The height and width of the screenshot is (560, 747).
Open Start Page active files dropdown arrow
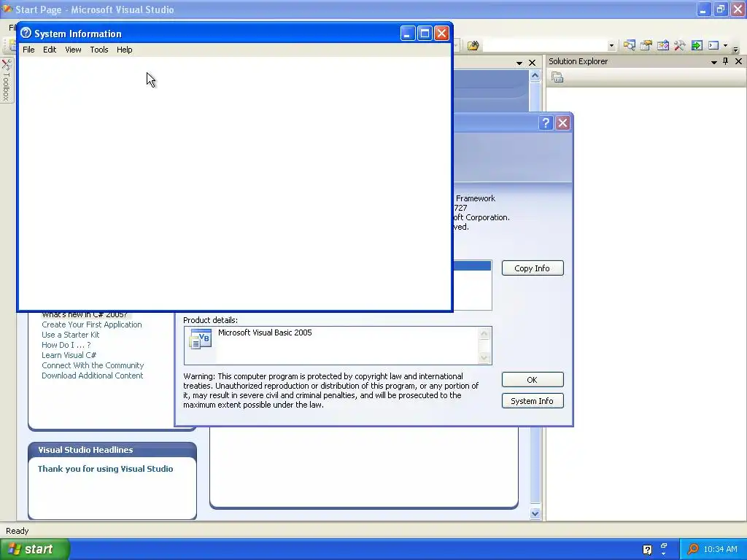click(519, 63)
